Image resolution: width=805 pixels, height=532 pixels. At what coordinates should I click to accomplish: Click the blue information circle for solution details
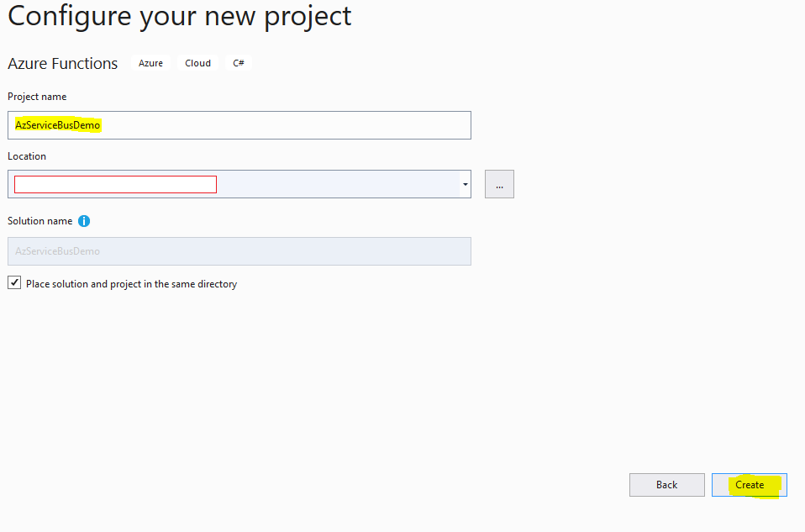[83, 221]
